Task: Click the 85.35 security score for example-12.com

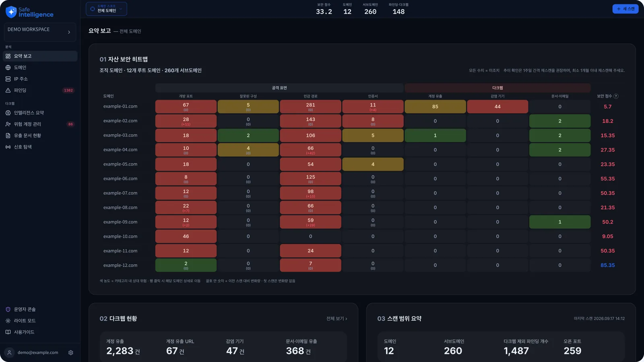Action: coord(607,265)
